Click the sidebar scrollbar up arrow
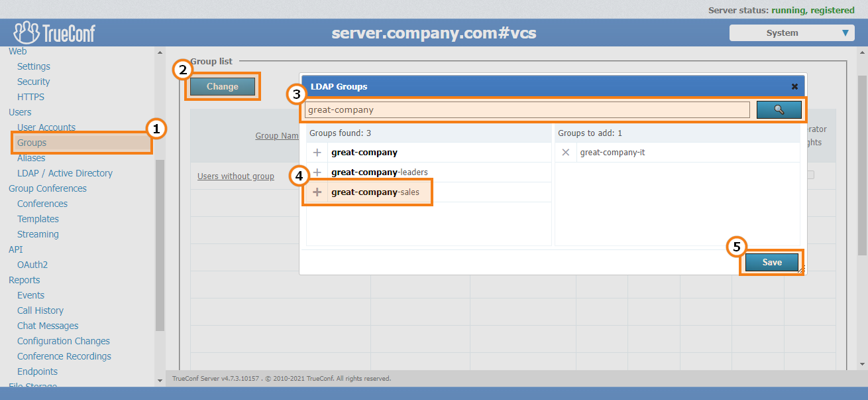This screenshot has width=868, height=400. coord(159,51)
